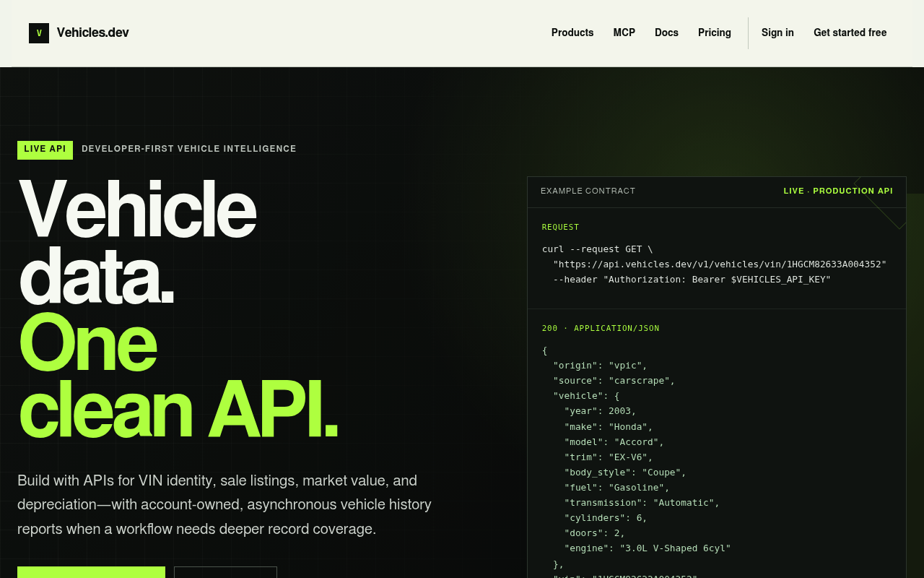Click the Vehicles.dev square V logo icon
The height and width of the screenshot is (578, 924).
click(39, 33)
